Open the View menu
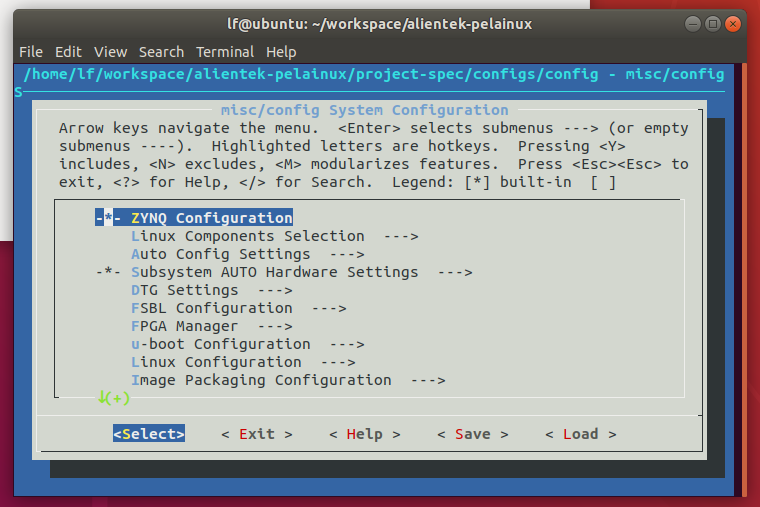Image resolution: width=760 pixels, height=507 pixels. [111, 52]
